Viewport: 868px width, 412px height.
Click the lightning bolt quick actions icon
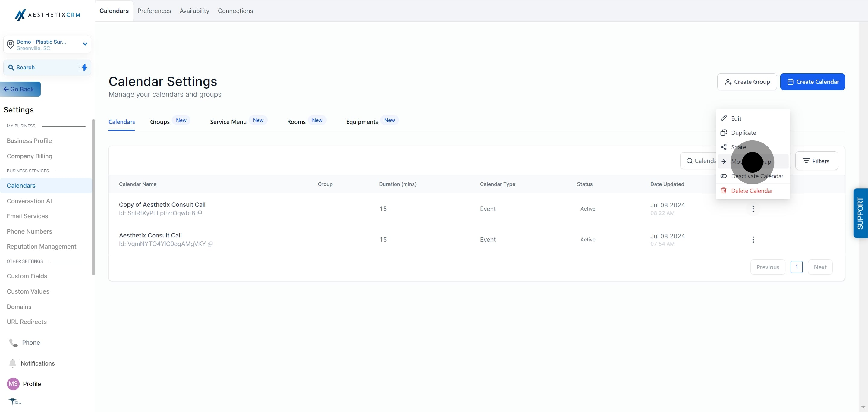84,68
